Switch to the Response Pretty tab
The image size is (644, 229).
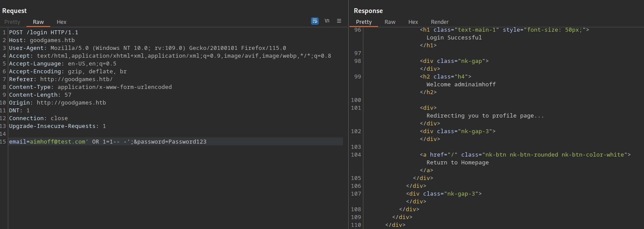(x=364, y=22)
